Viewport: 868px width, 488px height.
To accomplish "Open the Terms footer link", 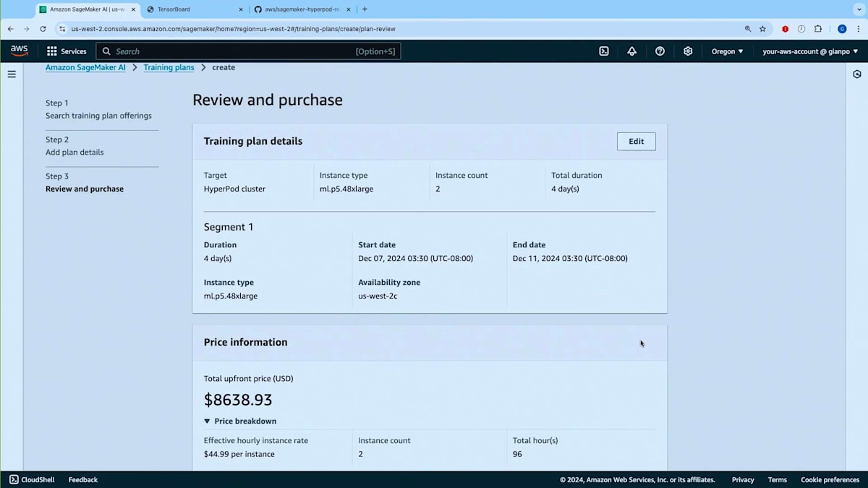I will click(x=778, y=479).
